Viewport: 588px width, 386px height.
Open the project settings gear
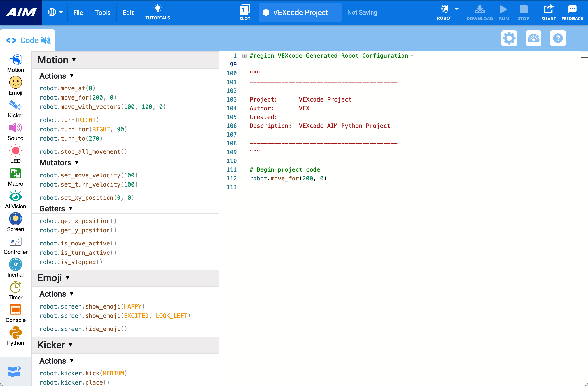pos(509,38)
